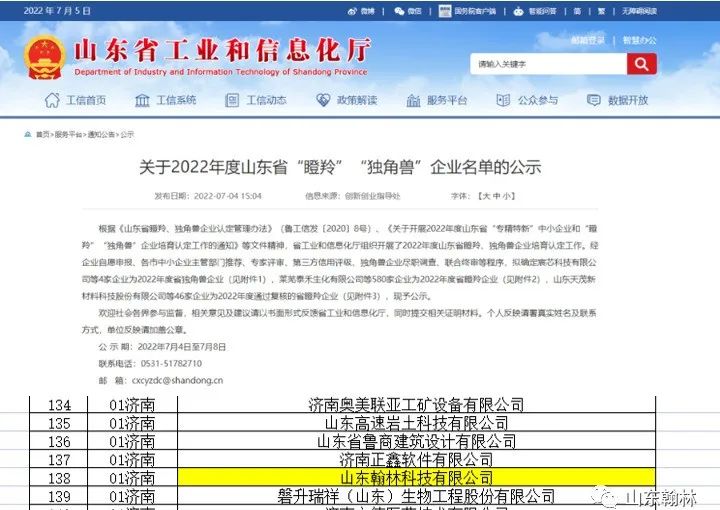The width and height of the screenshot is (720, 510).
Task: Click the date 2022年7月5日 in top bar
Action: 57,11
